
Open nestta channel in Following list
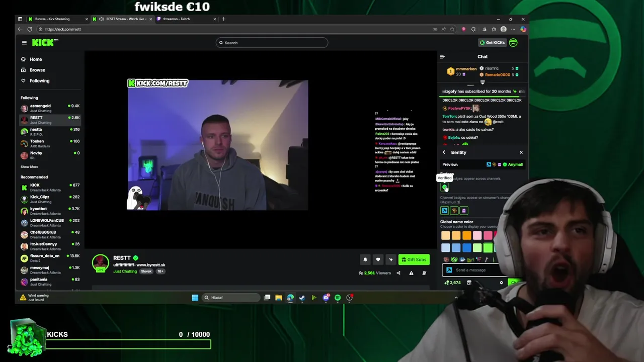pyautogui.click(x=50, y=132)
